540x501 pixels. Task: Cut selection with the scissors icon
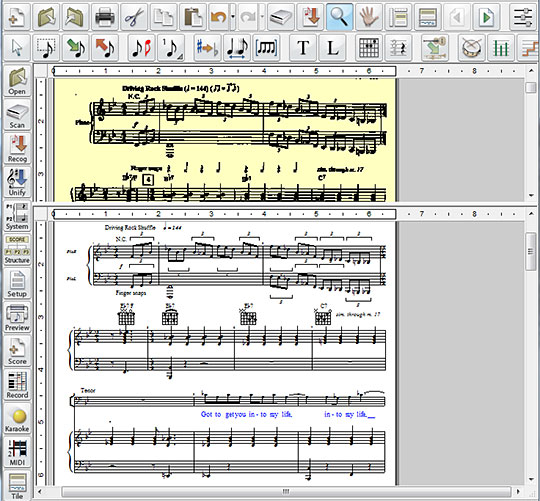point(134,17)
